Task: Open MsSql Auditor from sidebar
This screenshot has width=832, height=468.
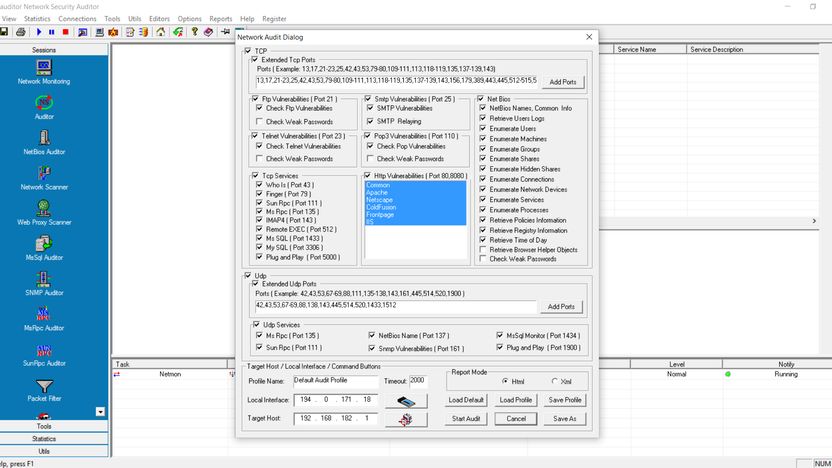Action: [x=44, y=248]
